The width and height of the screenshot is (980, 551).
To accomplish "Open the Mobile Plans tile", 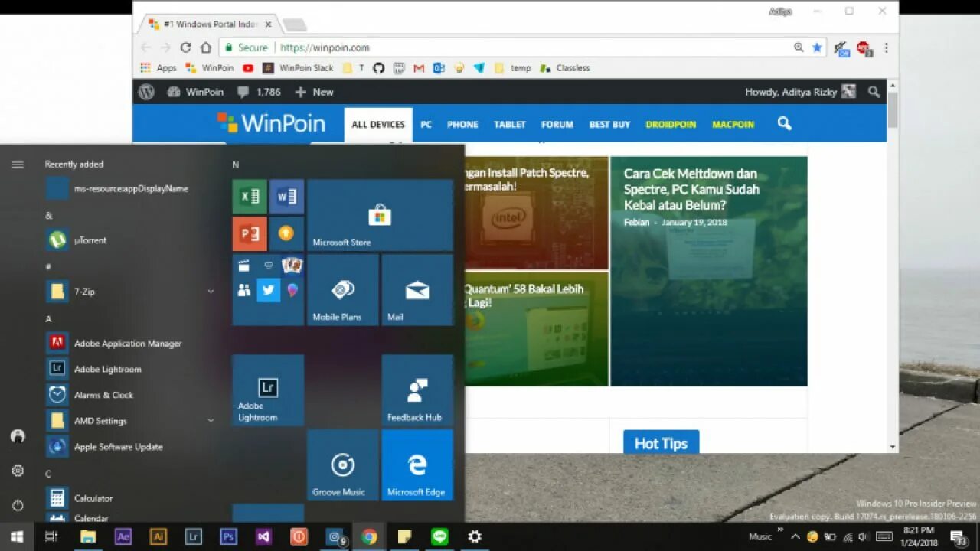I will coord(343,290).
